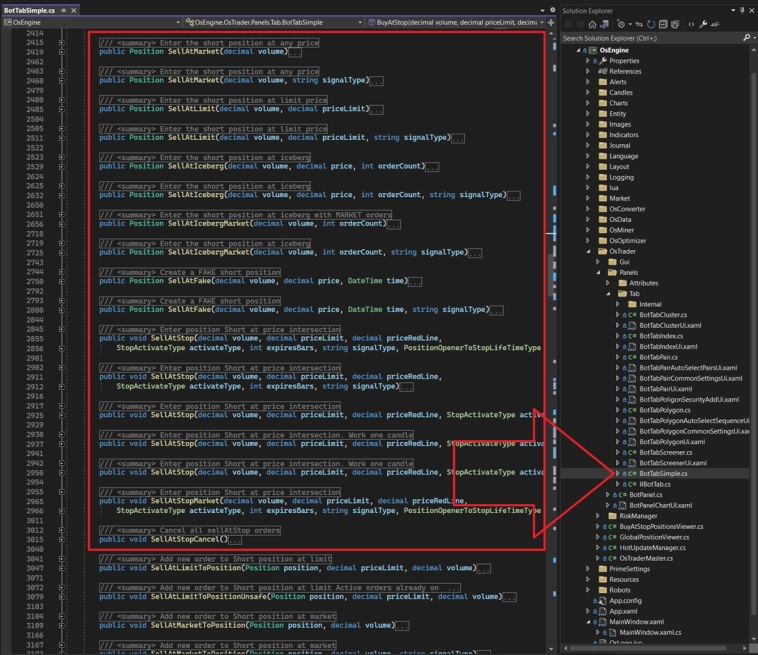This screenshot has width=758, height=655.
Task: Click the Home icon in Solution Explorer toolbar
Action: click(594, 23)
